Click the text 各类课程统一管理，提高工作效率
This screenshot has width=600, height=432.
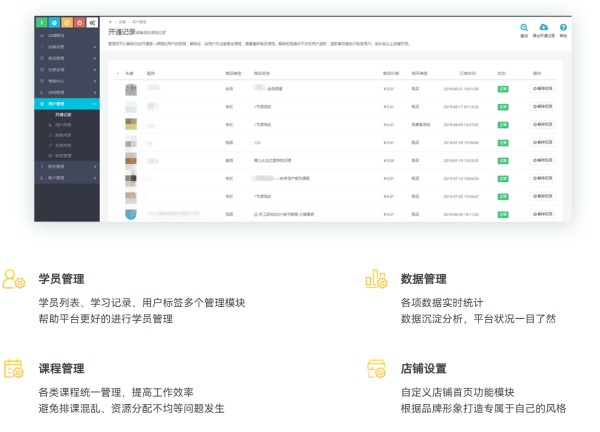[116, 392]
